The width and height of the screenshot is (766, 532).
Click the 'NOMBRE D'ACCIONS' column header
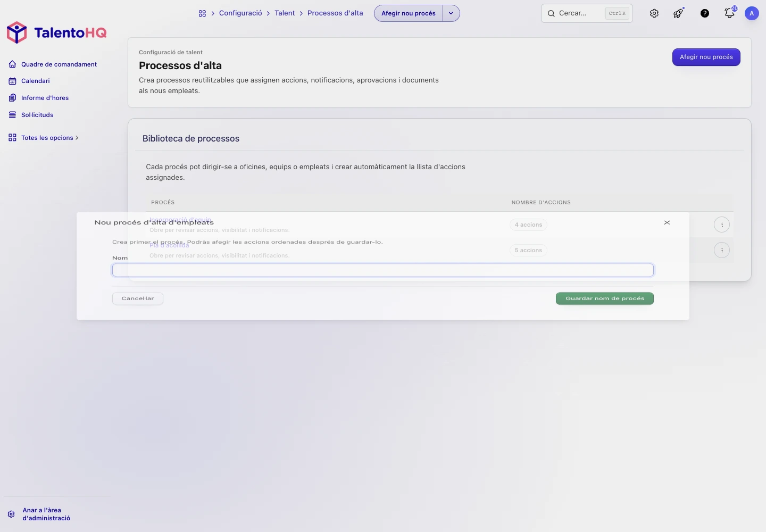(541, 203)
